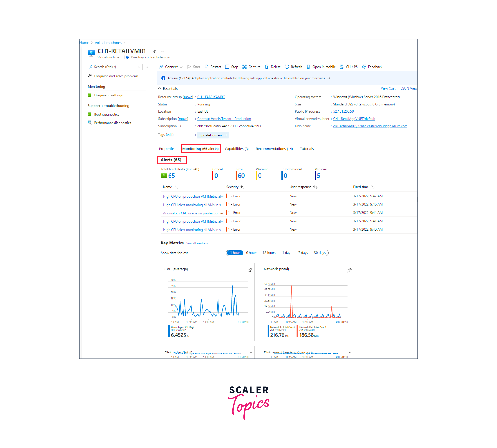Open the Recommendations (14) tab

pos(274,149)
